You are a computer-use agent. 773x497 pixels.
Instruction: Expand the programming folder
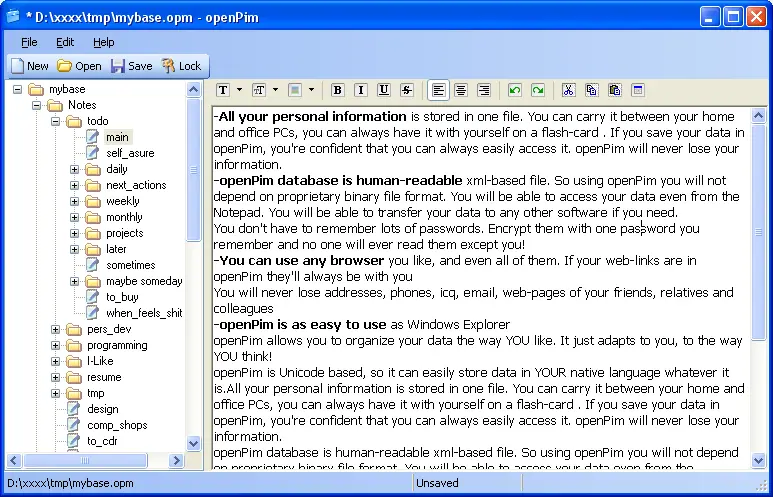coord(56,346)
